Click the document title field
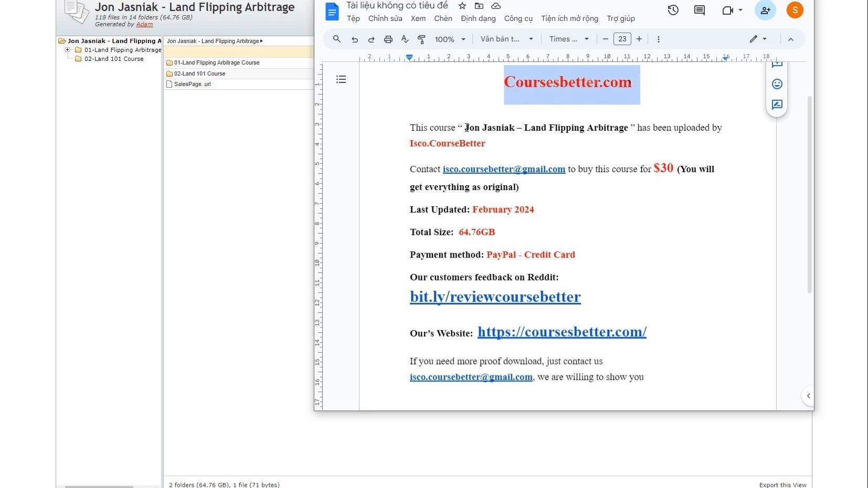Image resolution: width=868 pixels, height=488 pixels. [x=397, y=6]
